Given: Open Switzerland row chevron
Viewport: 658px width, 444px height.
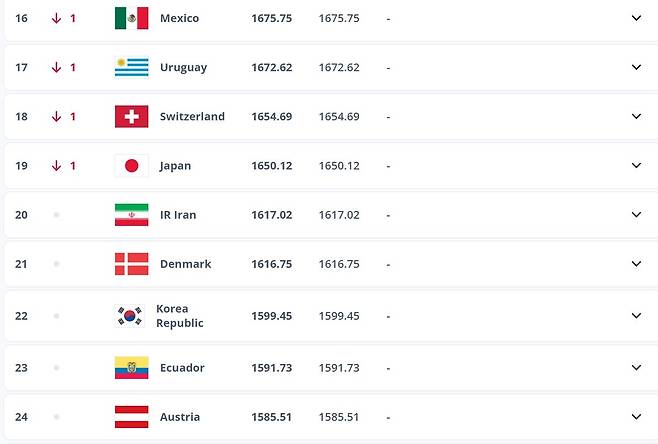Looking at the screenshot, I should pos(636,116).
